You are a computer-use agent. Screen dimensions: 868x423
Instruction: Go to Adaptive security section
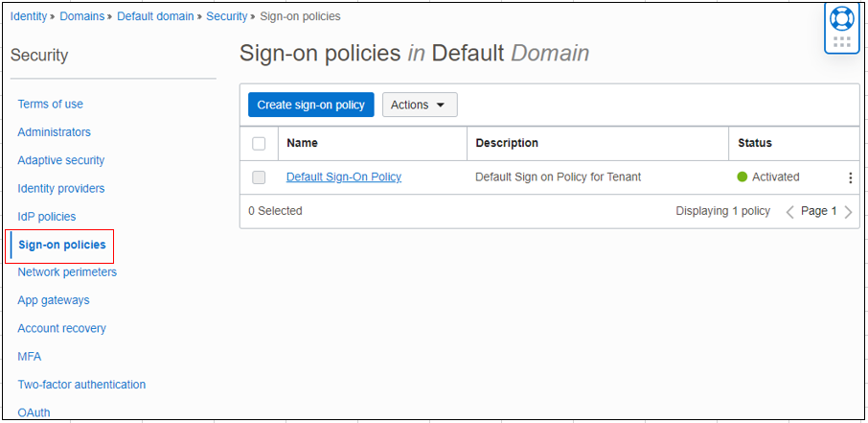coord(61,160)
